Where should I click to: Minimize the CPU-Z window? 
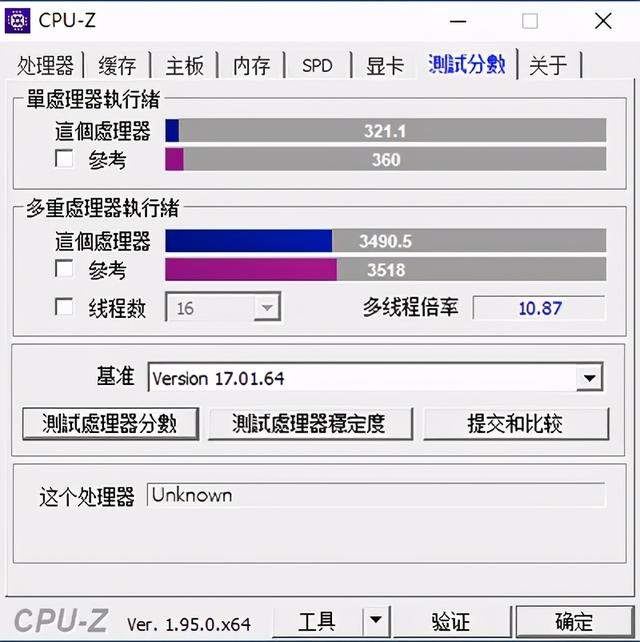(458, 21)
